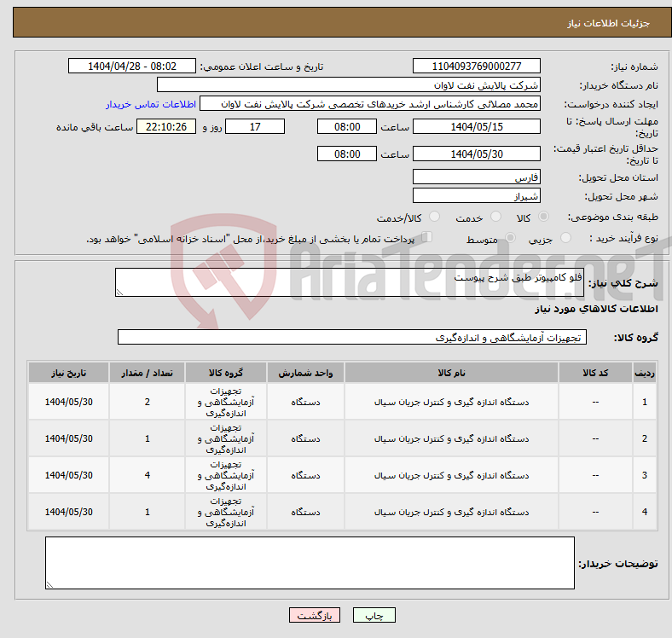Select the کالا/خدمت radio button
The image size is (672, 638).
pos(434,217)
